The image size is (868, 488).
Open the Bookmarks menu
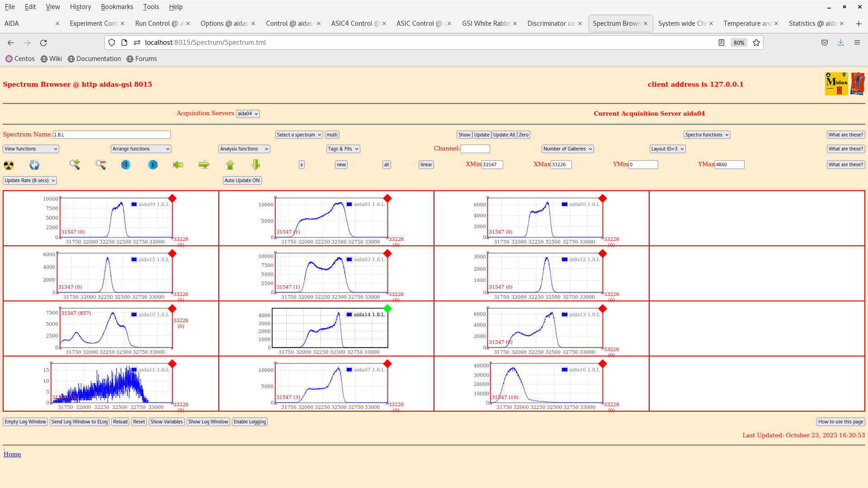click(x=117, y=7)
